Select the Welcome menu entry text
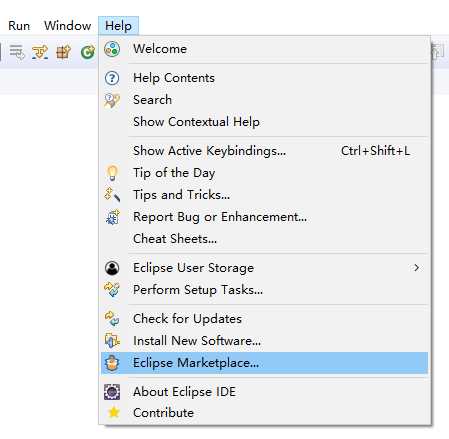Screen dimensions: 449x439 click(x=160, y=49)
